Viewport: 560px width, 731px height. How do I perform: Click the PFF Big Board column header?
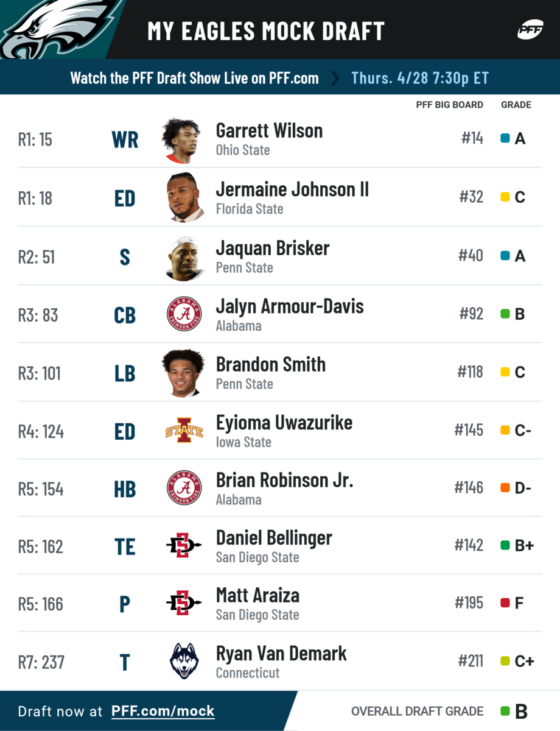(x=449, y=105)
